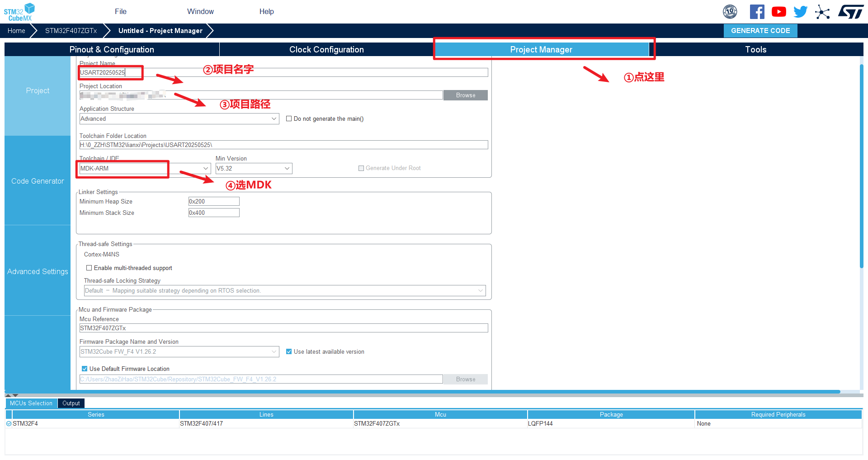Screen dimensions: 868x460
Task: Click the status icon beside STM32F4 series
Action: point(9,424)
